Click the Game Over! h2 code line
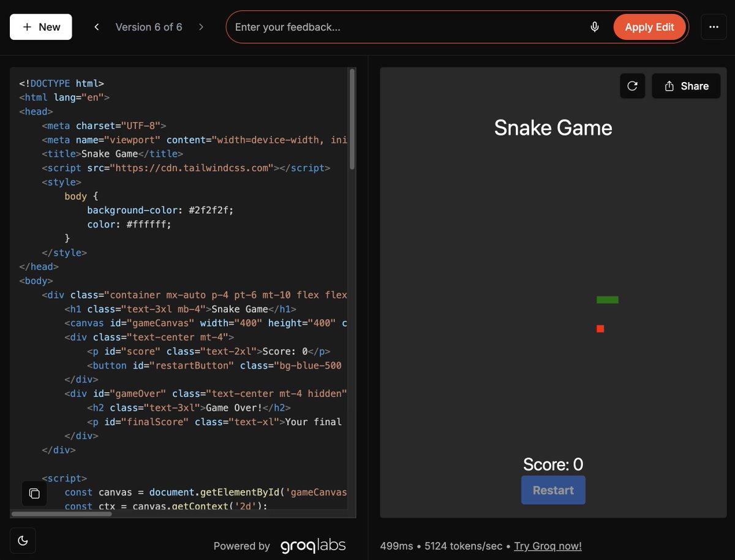The height and width of the screenshot is (560, 735). coord(189,407)
